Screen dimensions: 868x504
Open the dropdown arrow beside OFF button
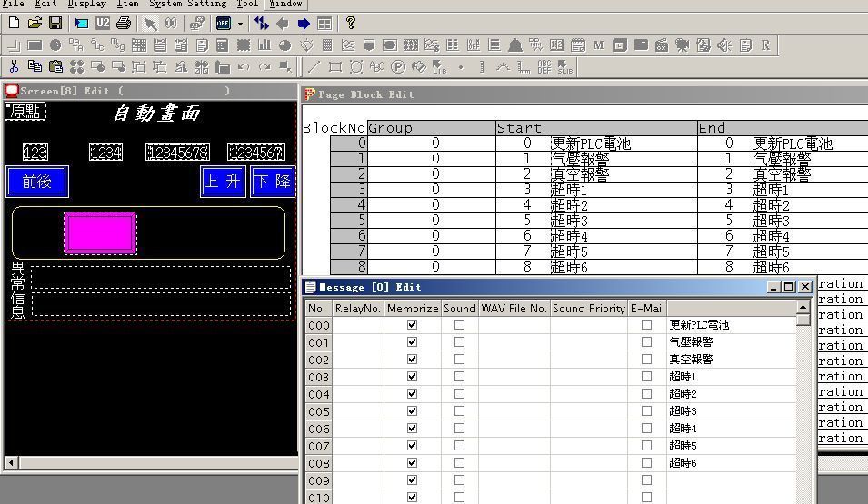pyautogui.click(x=240, y=23)
